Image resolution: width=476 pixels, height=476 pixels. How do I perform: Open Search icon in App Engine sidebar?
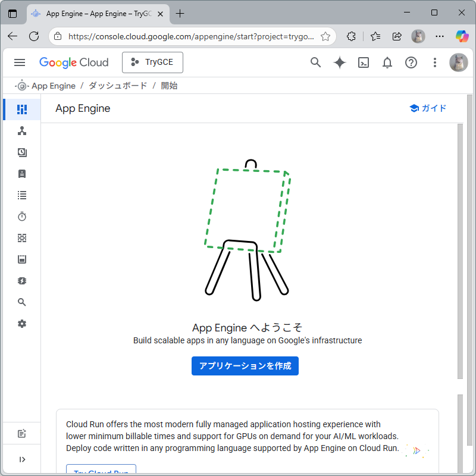coord(22,302)
